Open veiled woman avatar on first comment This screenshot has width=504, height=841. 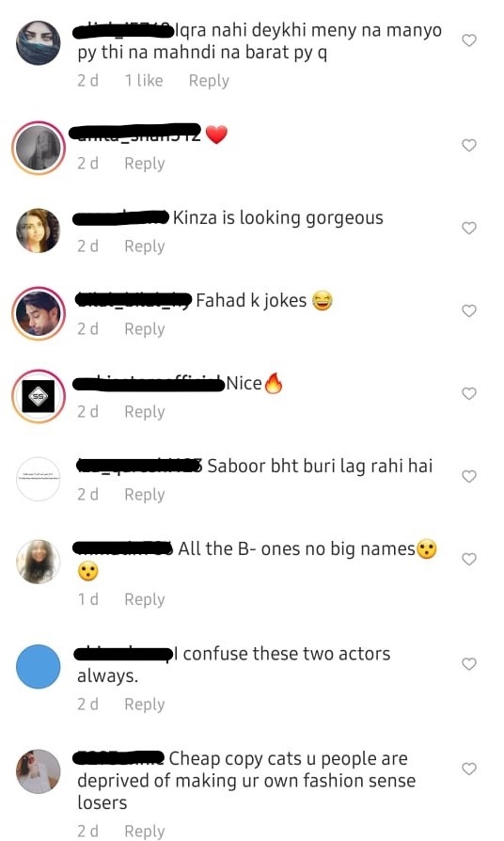click(x=38, y=43)
